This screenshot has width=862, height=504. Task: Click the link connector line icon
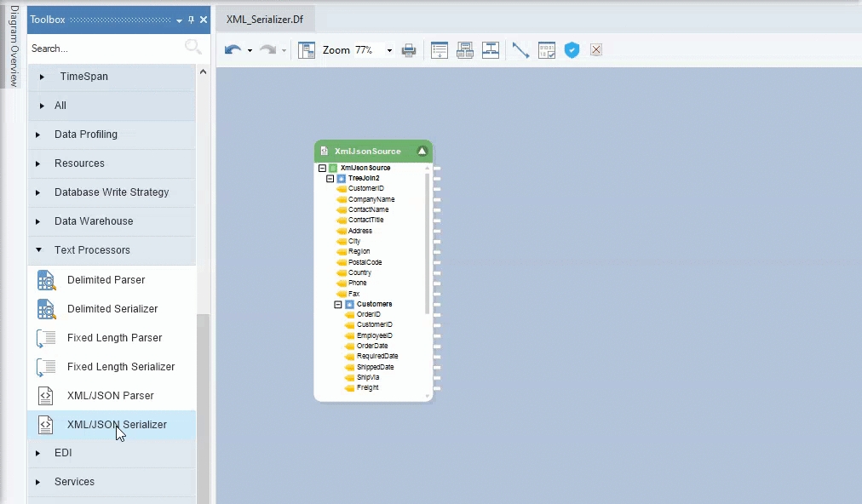tap(520, 50)
